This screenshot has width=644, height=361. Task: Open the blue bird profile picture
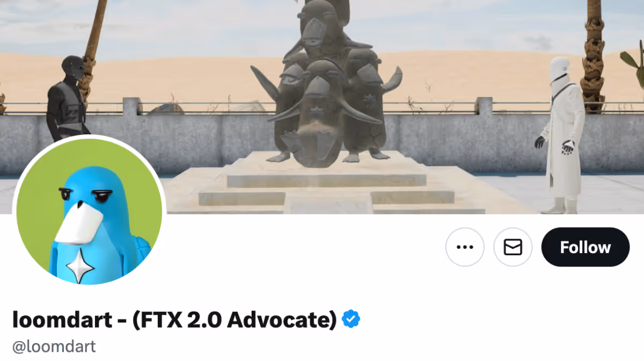coord(89,212)
